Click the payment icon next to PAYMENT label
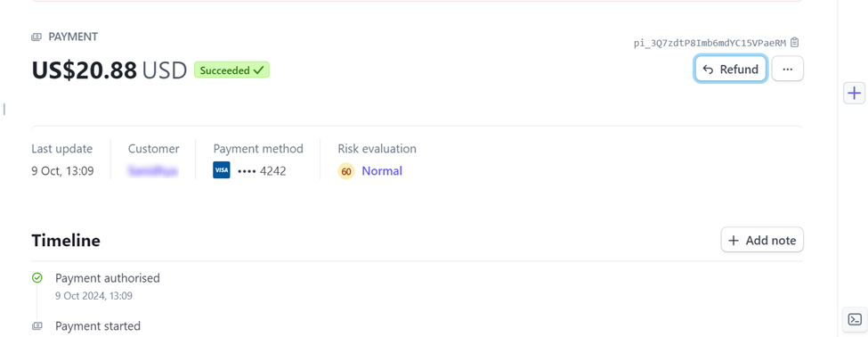 pos(37,37)
